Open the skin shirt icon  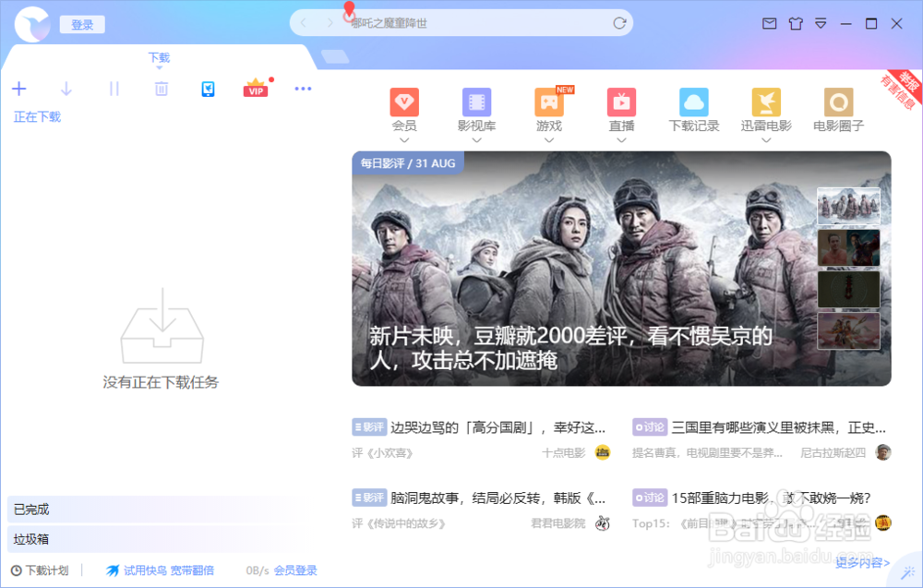click(x=796, y=24)
